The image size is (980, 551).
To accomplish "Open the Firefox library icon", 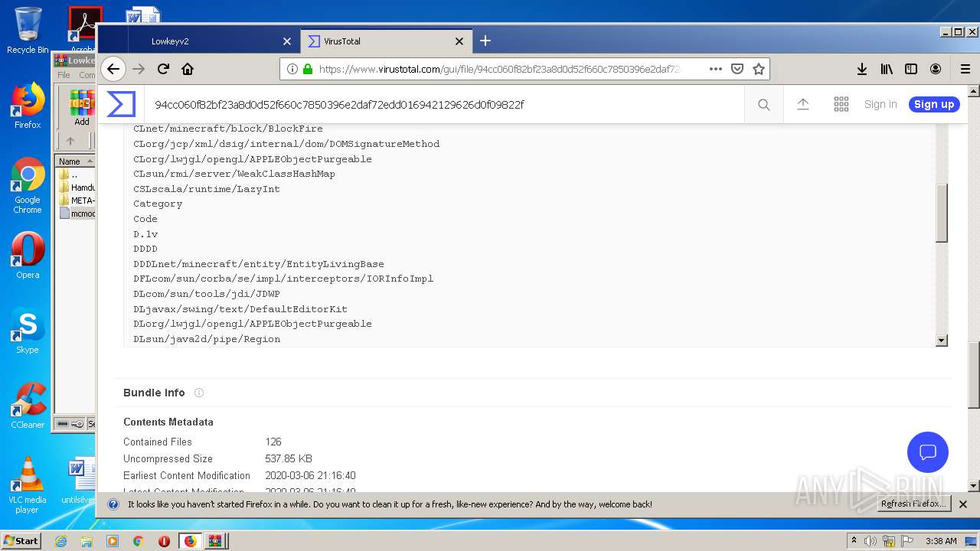I will coord(887,69).
